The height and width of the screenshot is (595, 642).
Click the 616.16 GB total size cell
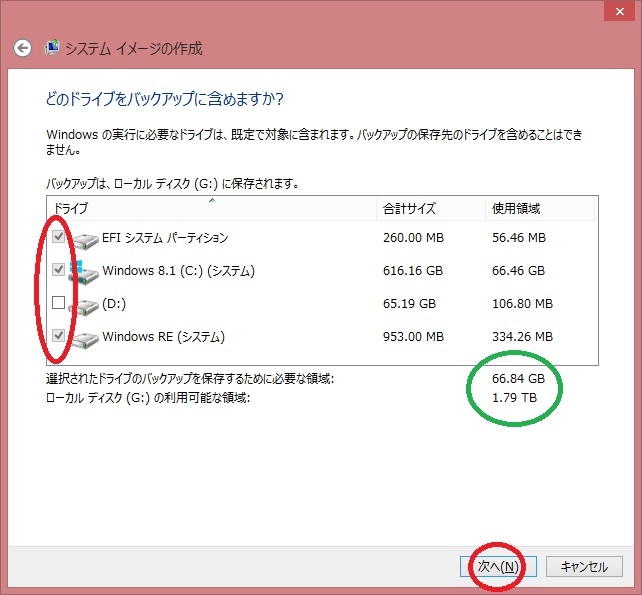(x=413, y=271)
